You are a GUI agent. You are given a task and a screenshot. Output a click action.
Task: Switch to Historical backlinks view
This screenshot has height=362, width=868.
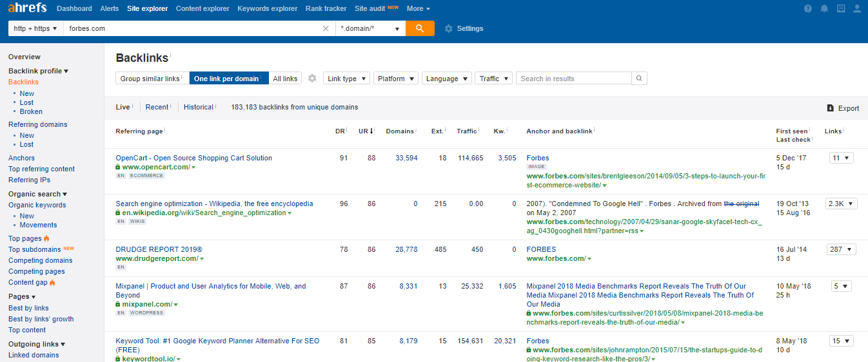[199, 107]
